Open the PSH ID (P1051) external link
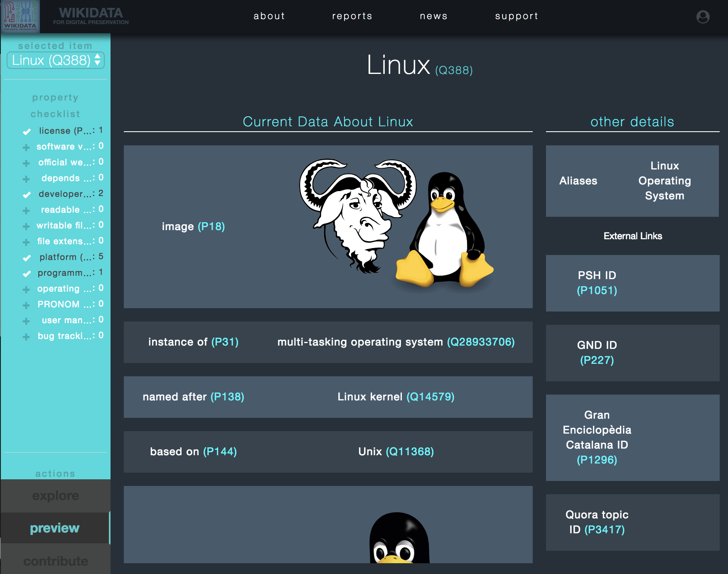The image size is (728, 574). coord(597,283)
